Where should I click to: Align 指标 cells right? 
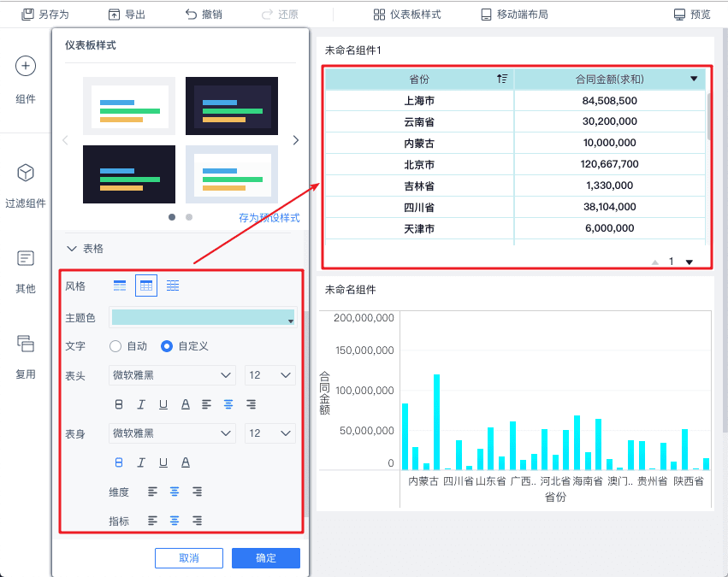198,521
